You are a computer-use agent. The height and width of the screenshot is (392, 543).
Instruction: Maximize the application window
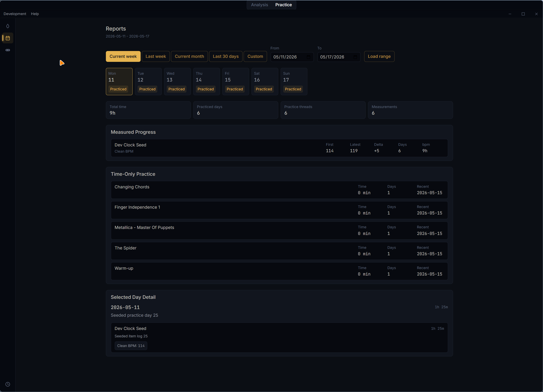coord(523,14)
